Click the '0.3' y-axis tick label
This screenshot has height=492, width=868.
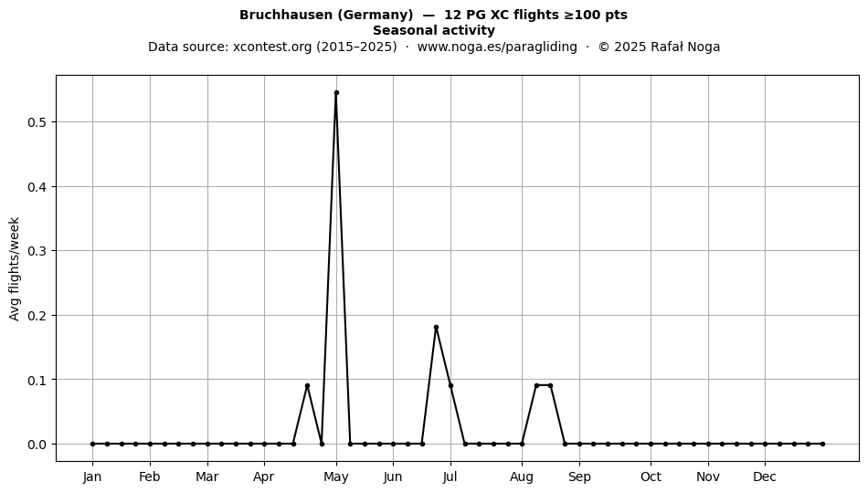point(37,251)
